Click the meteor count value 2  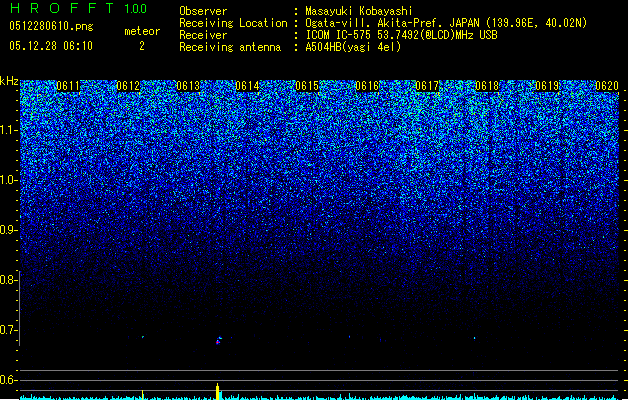tap(142, 46)
